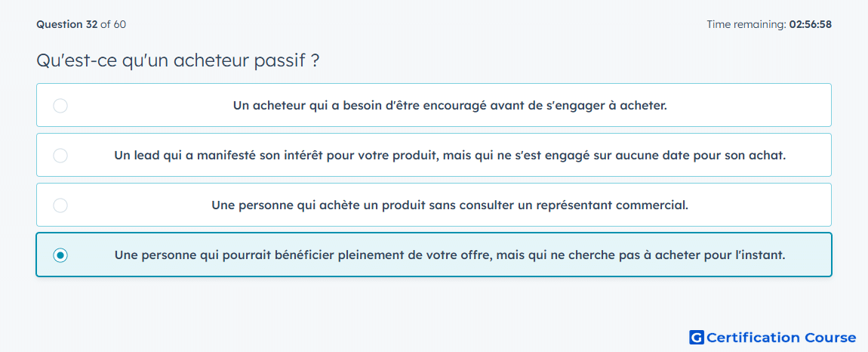The height and width of the screenshot is (352, 868).
Task: Click the 'Certification Course' text link
Action: [781, 338]
